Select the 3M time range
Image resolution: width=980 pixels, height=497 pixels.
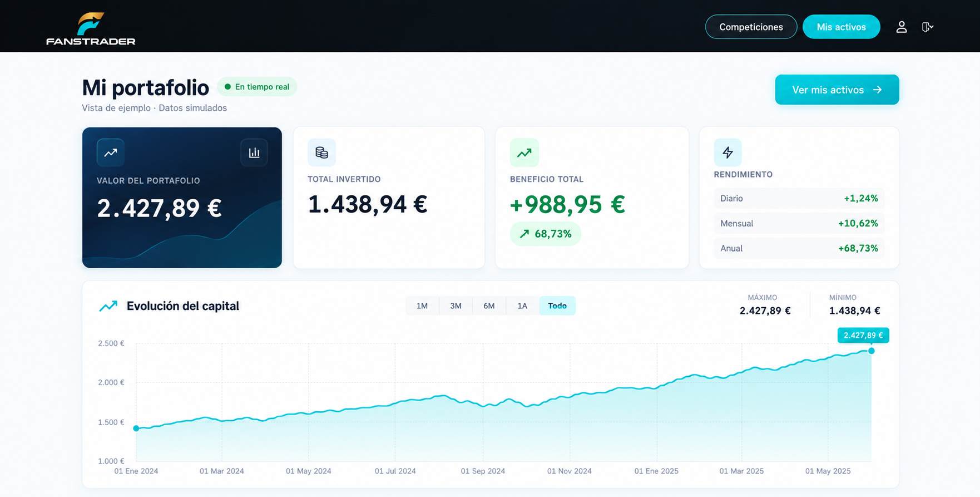[456, 306]
